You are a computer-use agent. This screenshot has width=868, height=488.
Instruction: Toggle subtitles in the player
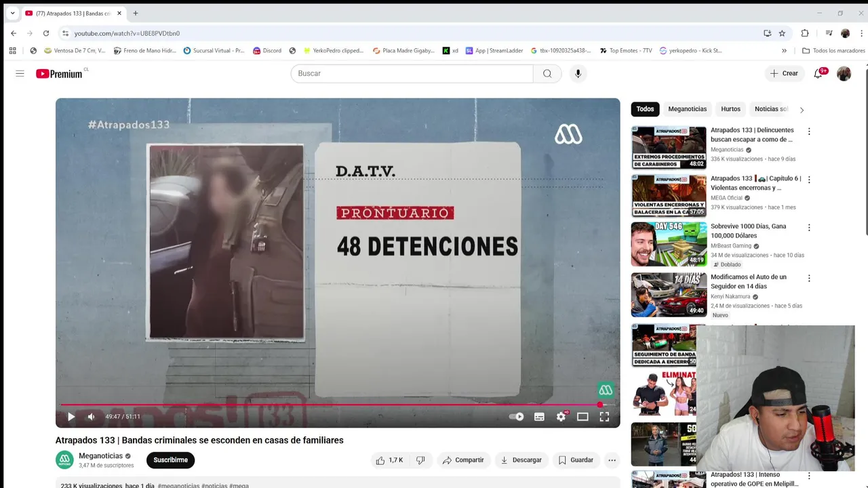coord(539,417)
